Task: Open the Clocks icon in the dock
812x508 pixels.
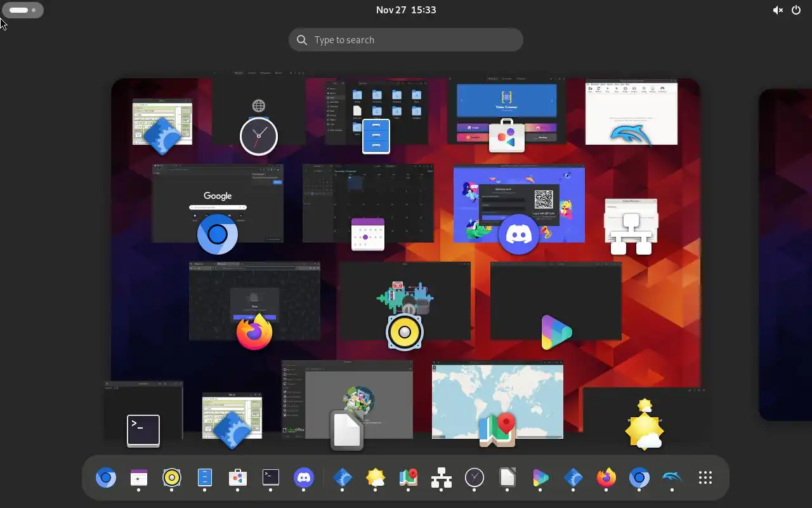Action: pyautogui.click(x=475, y=478)
